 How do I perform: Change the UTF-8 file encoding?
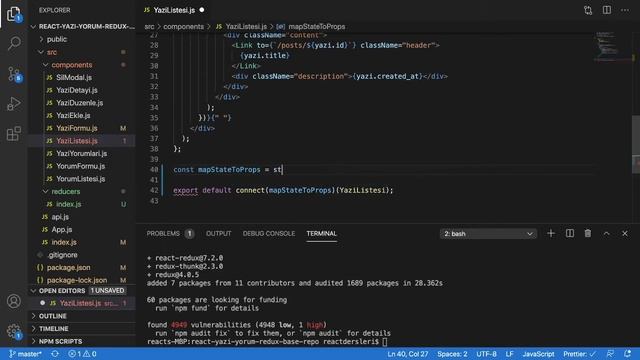(486, 354)
